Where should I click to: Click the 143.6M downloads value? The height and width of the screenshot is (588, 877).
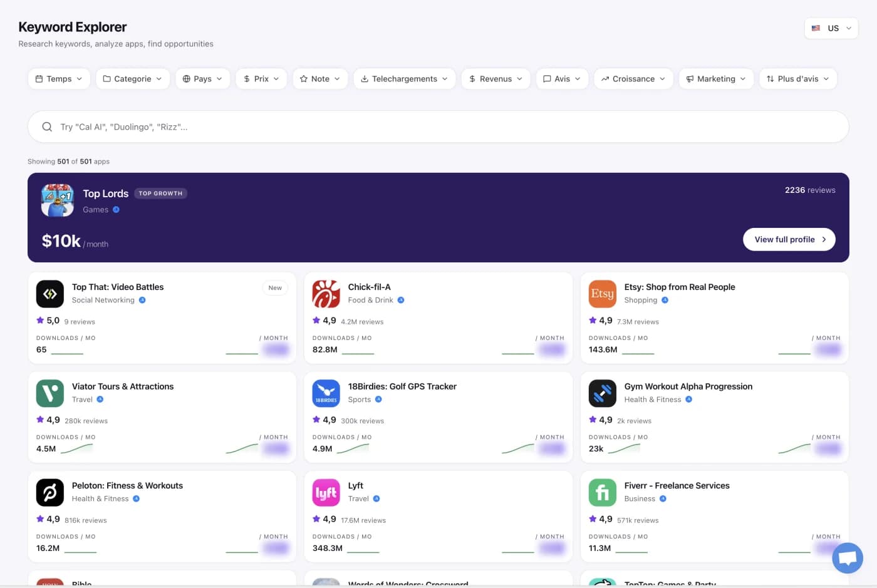tap(603, 349)
